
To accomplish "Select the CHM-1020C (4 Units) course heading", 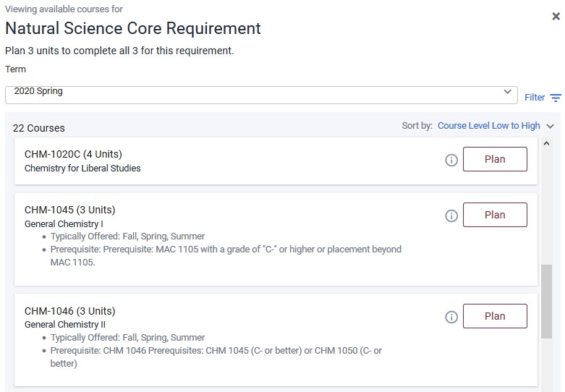I will pos(73,154).
